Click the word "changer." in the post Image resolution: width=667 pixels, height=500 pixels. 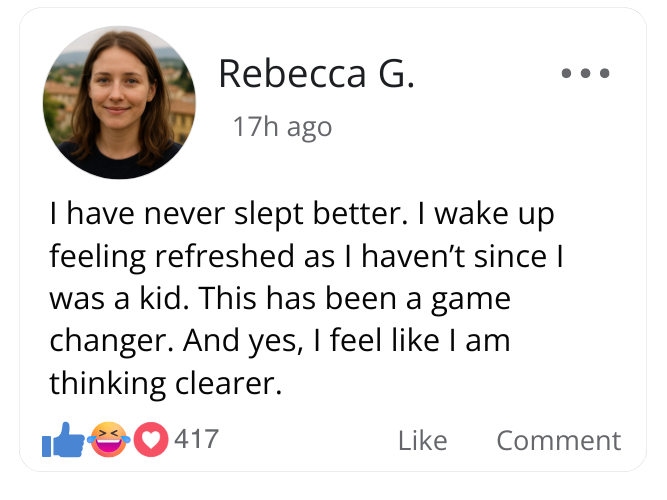(112, 340)
